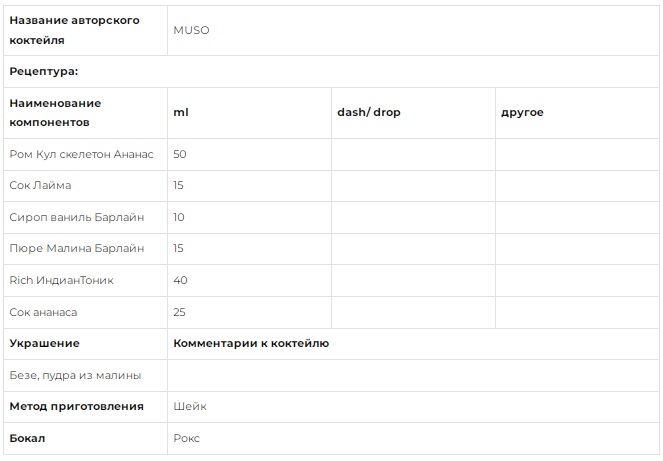The image size is (663, 461).
Task: Click the dash/ drop column header
Action: [413, 113]
